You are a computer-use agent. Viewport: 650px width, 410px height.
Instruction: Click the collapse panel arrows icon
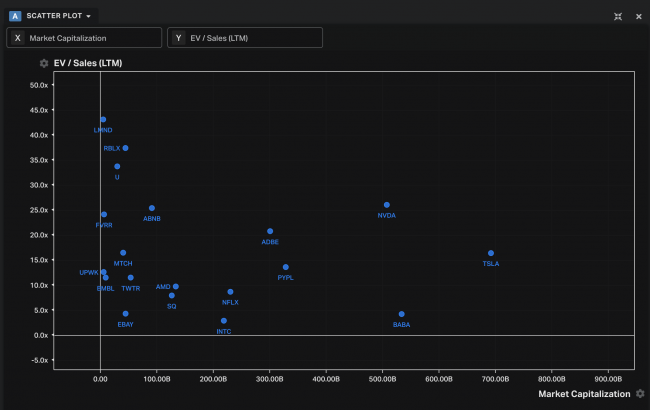pyautogui.click(x=618, y=16)
